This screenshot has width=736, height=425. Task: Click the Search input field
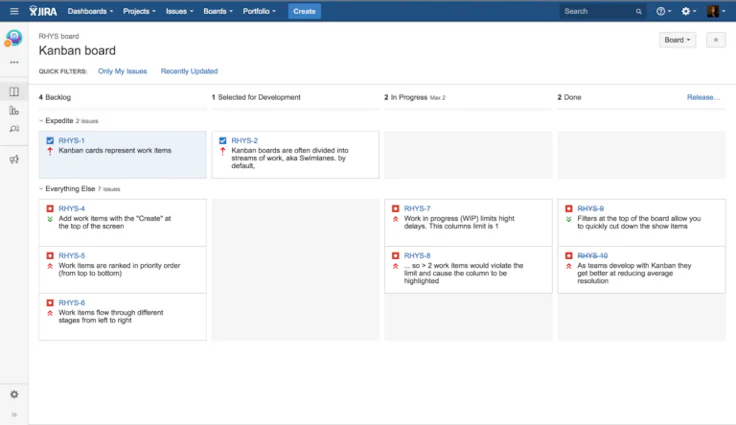pos(598,11)
